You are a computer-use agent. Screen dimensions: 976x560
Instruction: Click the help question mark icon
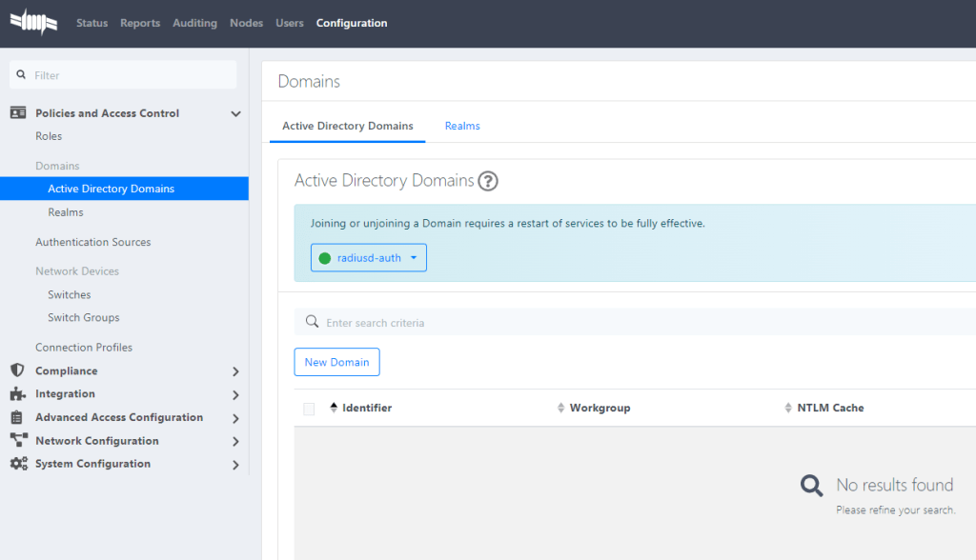[488, 181]
